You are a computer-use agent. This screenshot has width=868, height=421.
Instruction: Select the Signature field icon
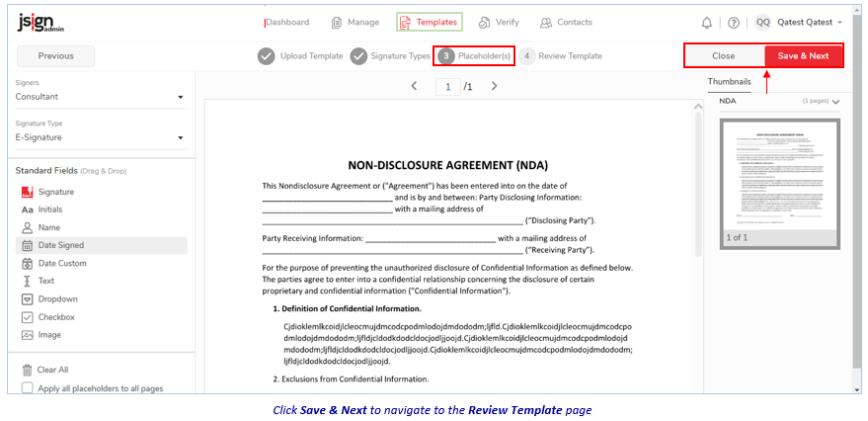coord(27,193)
